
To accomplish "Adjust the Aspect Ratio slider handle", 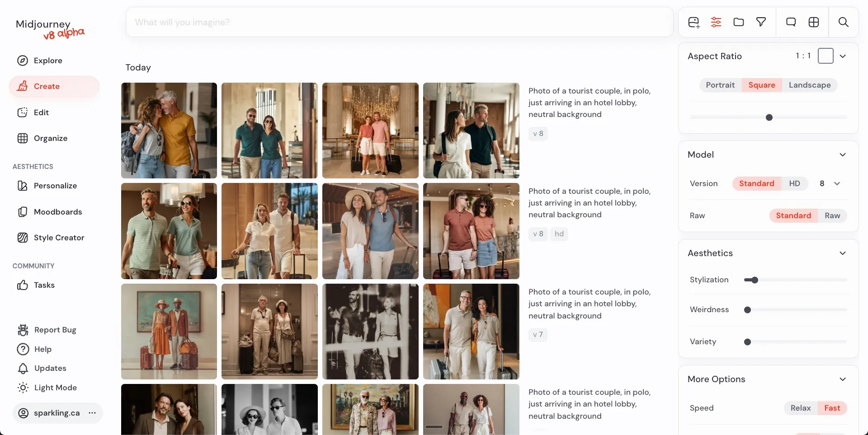I will click(769, 117).
